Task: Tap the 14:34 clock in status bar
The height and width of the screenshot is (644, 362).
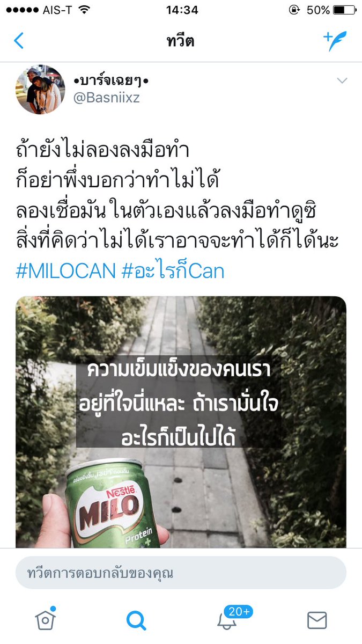Action: [182, 10]
